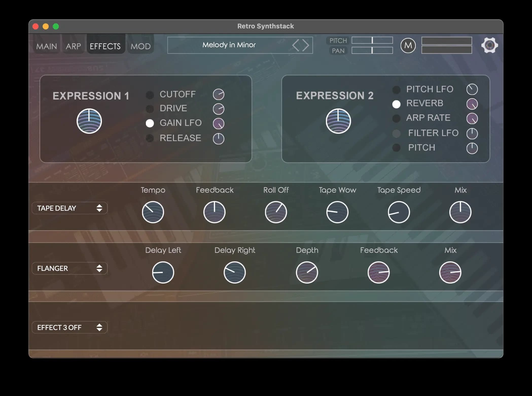The width and height of the screenshot is (532, 396).
Task: Click the next preset arrow
Action: (x=306, y=45)
